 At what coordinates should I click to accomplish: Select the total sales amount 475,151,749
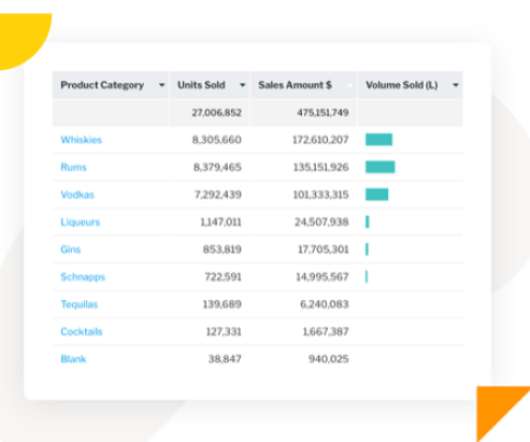[x=323, y=113]
